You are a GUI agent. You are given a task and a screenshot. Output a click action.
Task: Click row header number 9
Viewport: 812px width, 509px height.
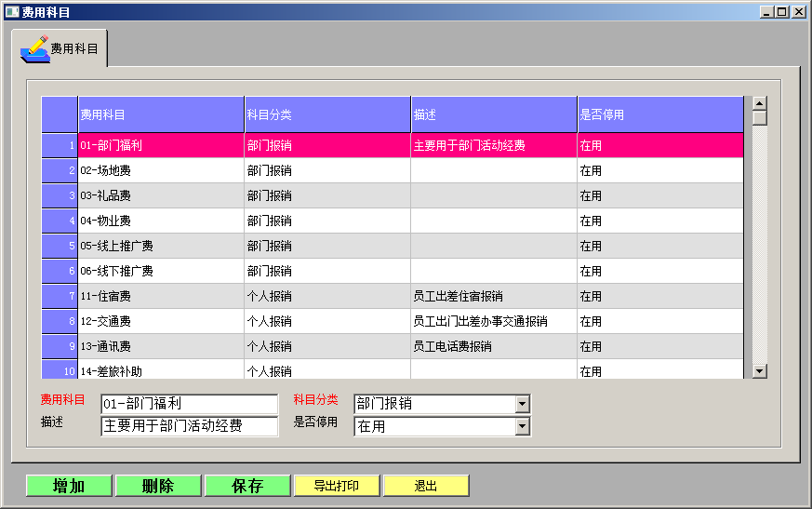click(60, 347)
